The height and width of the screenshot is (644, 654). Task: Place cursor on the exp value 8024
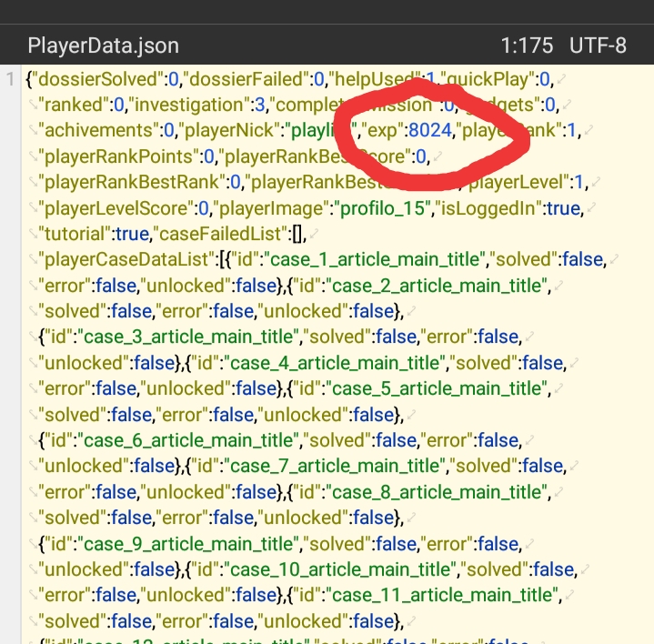coord(429,130)
